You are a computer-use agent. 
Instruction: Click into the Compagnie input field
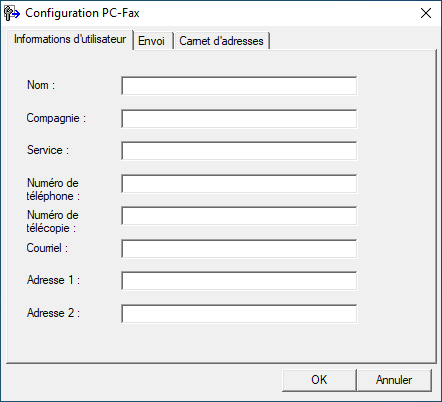[239, 118]
